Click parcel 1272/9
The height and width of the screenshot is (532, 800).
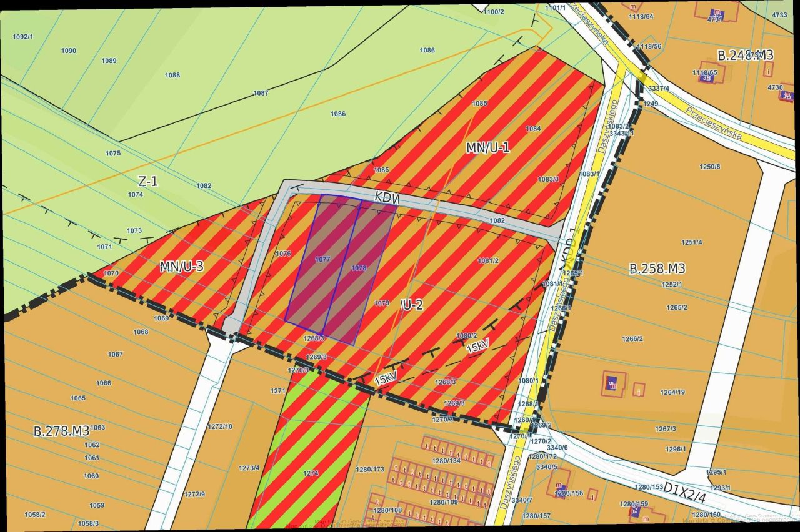194,494
